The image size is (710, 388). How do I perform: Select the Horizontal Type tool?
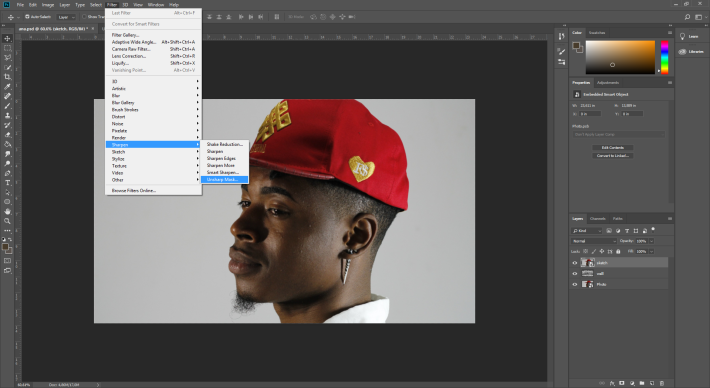[x=7, y=183]
